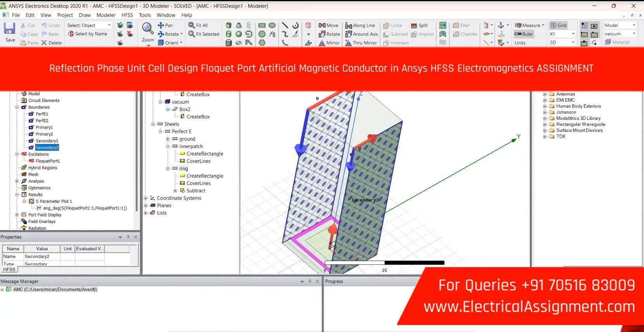
Task: Select the Zoom magnifier tool
Action: pos(147,28)
